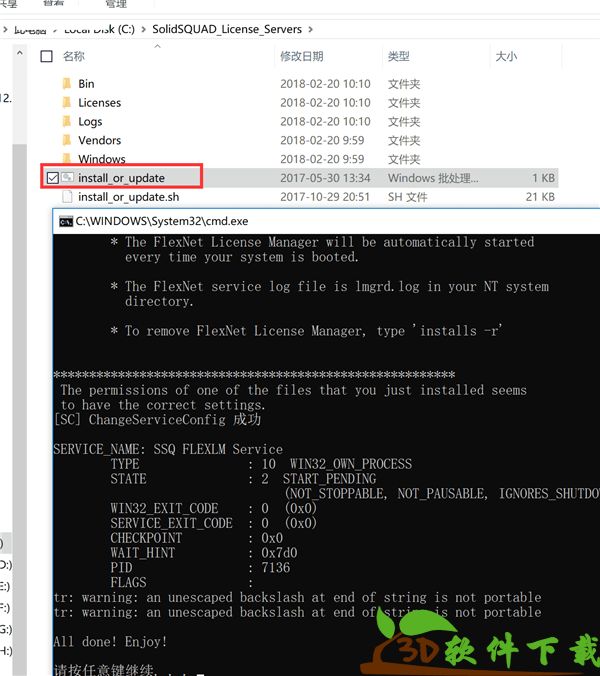The image size is (600, 676).
Task: Open the Logs folder icon
Action: click(x=67, y=122)
